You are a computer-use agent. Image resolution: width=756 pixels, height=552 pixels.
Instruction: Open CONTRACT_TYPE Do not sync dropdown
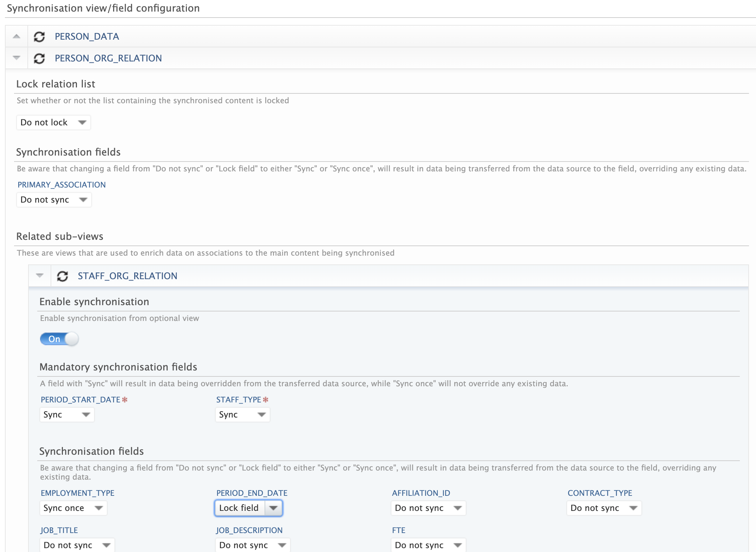(x=604, y=508)
